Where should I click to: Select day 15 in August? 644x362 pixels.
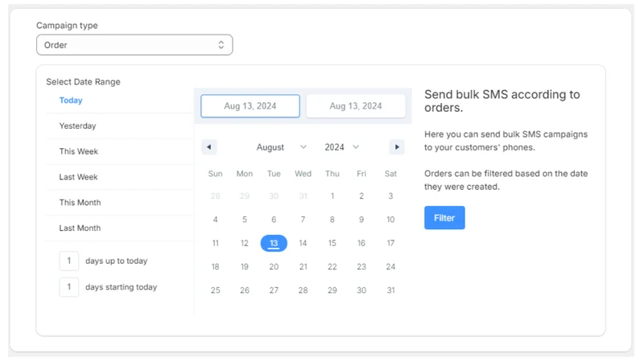coord(332,243)
